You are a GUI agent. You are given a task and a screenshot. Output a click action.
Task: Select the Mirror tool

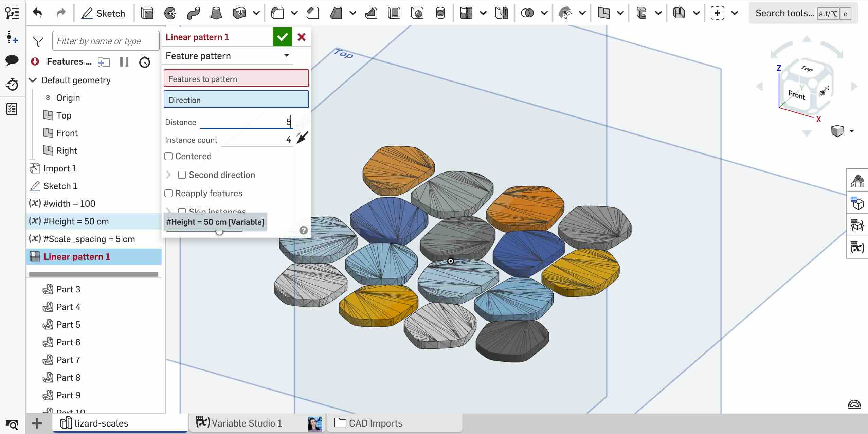[502, 13]
